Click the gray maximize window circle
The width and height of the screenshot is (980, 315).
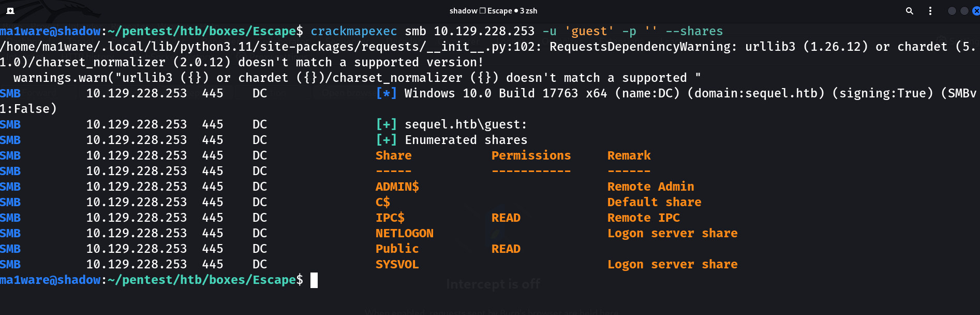[x=964, y=11]
